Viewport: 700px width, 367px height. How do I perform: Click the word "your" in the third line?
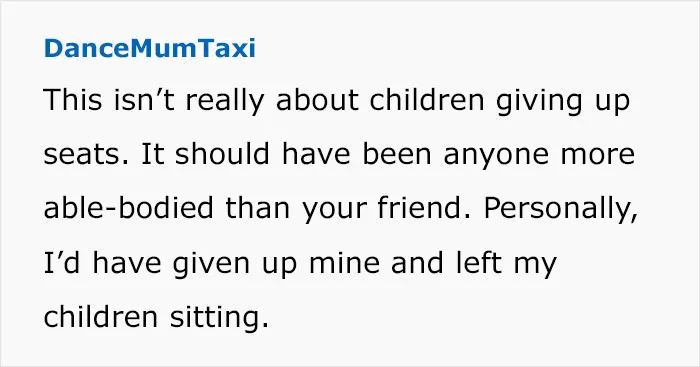pos(334,211)
